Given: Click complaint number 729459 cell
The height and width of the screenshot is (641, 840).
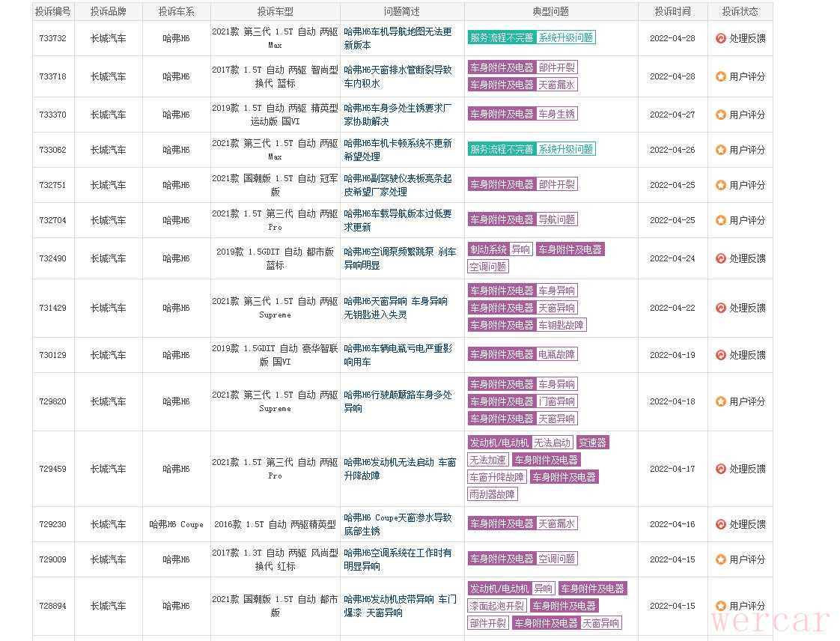Looking at the screenshot, I should click(53, 469).
